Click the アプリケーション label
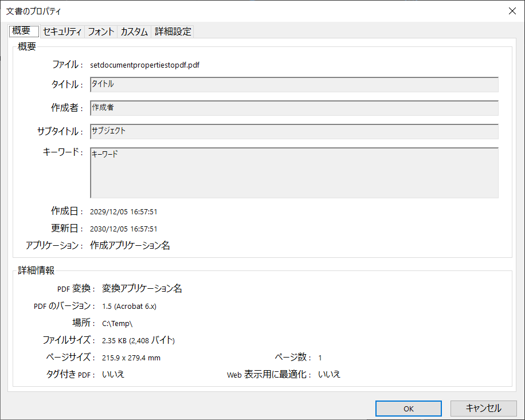 54,245
